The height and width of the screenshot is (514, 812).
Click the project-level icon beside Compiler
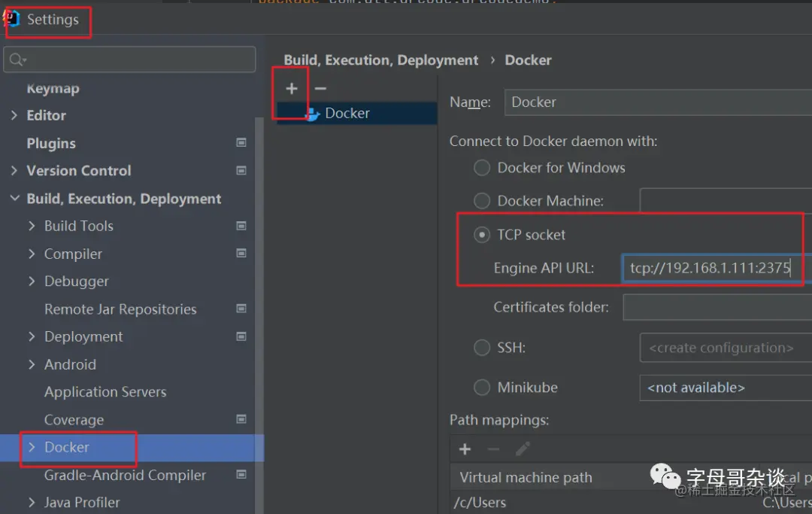[241, 254]
